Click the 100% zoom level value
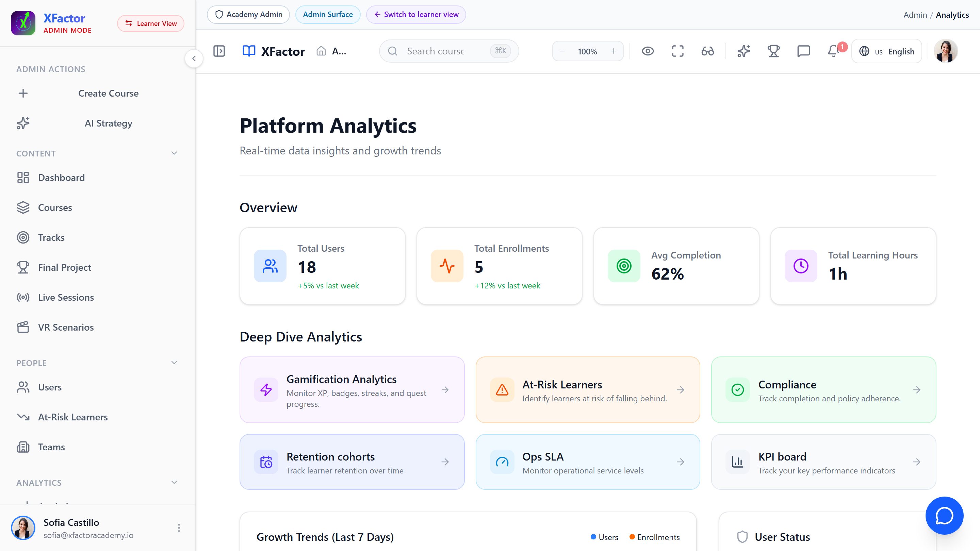Viewport: 980px width, 551px height. 587,51
